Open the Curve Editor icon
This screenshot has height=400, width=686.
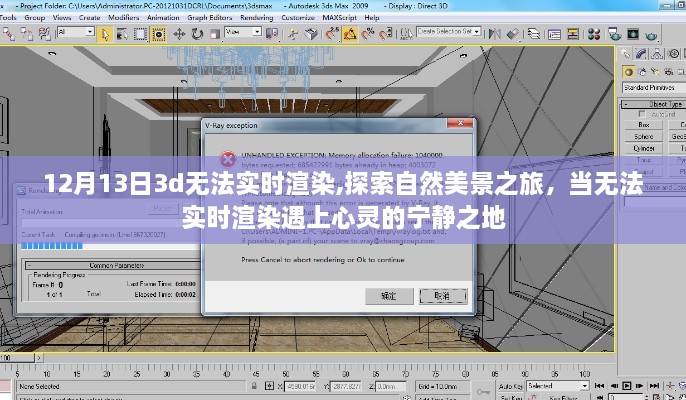click(x=554, y=34)
